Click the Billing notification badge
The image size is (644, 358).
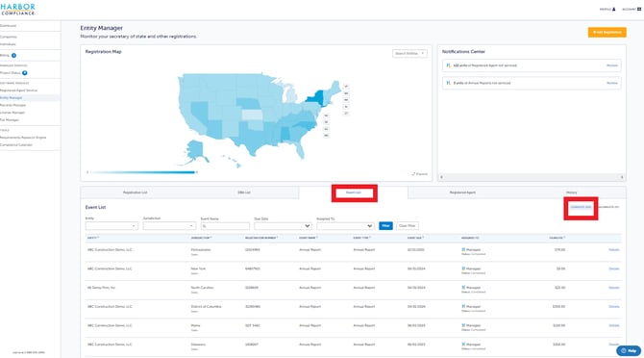click(x=13, y=55)
